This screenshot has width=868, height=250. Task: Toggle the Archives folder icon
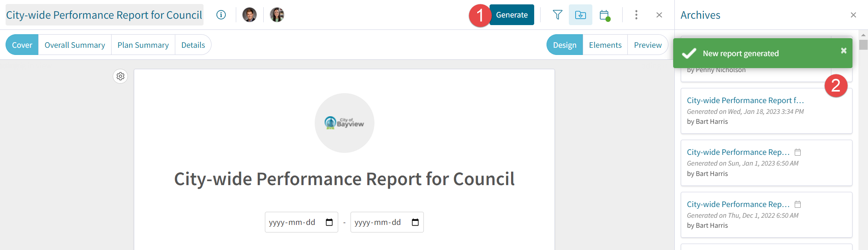[x=580, y=15]
